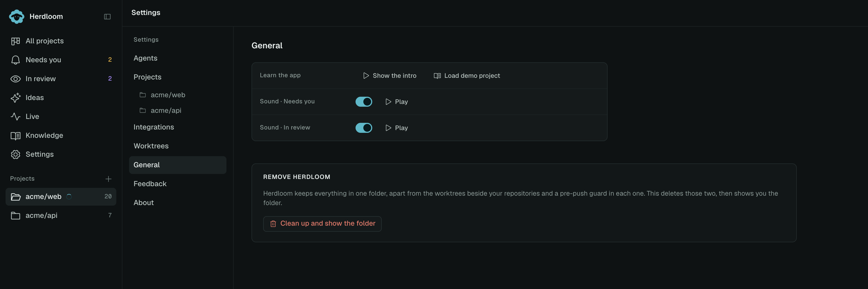Click the Settings page title
Image resolution: width=868 pixels, height=289 pixels.
tap(146, 13)
